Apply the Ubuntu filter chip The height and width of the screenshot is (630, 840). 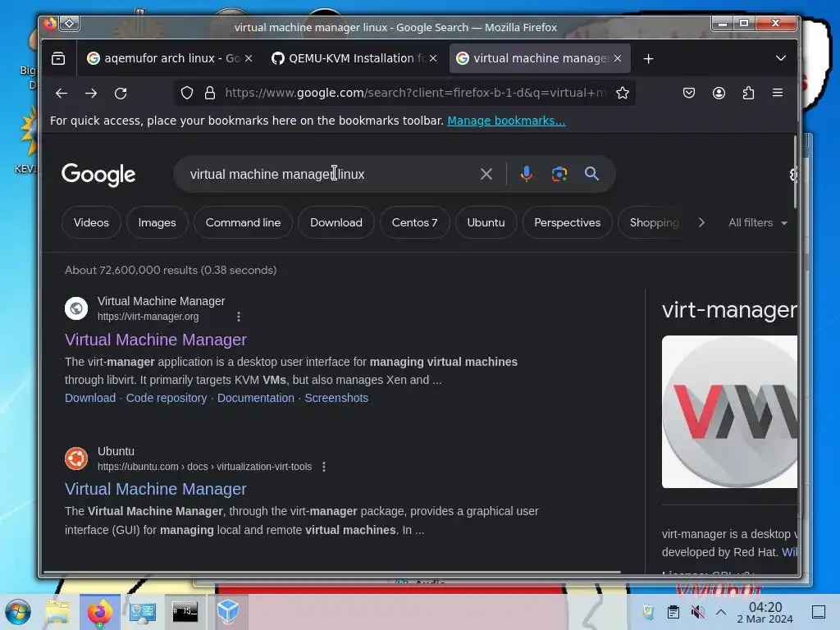486,223
